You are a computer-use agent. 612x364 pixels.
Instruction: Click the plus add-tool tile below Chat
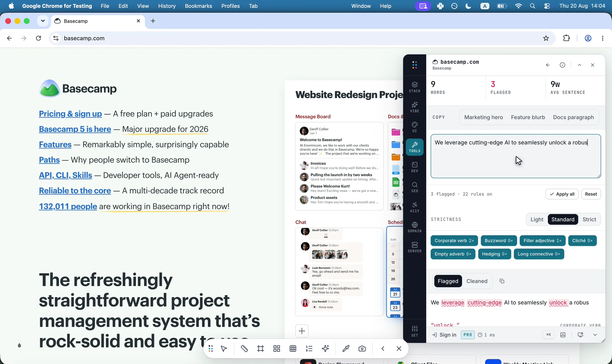(x=302, y=331)
